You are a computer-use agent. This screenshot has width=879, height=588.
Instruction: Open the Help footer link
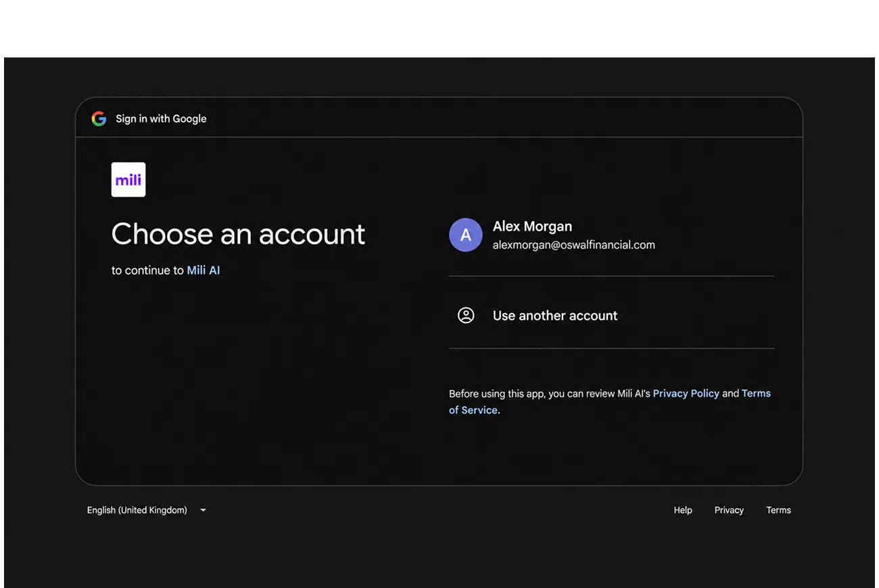(x=683, y=510)
